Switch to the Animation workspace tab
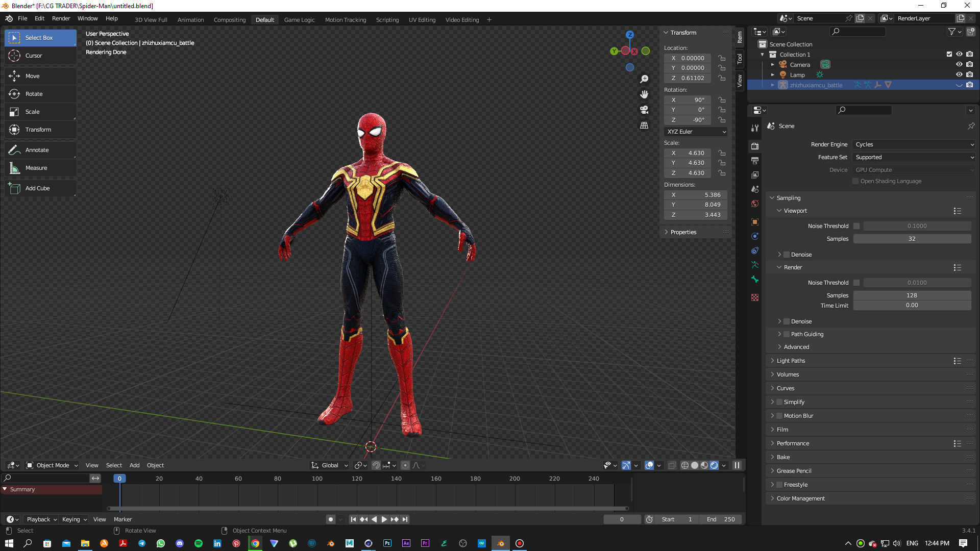Image resolution: width=980 pixels, height=551 pixels. (190, 19)
